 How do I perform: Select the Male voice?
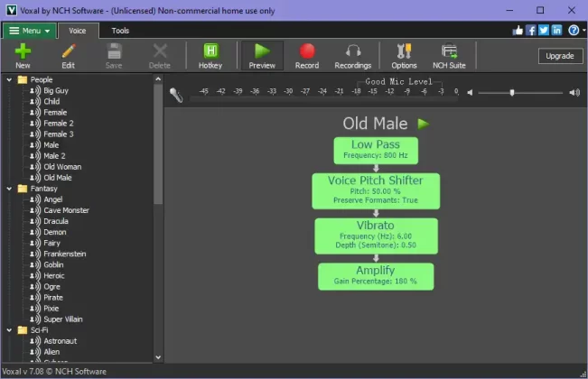pyautogui.click(x=51, y=145)
